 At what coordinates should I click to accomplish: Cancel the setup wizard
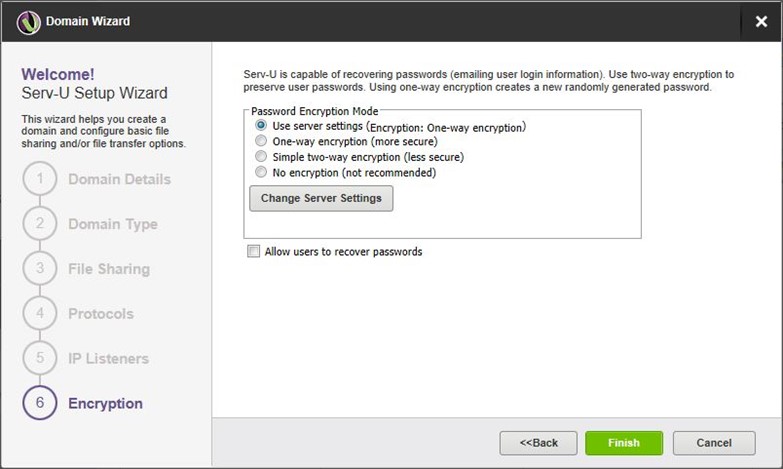click(x=714, y=443)
